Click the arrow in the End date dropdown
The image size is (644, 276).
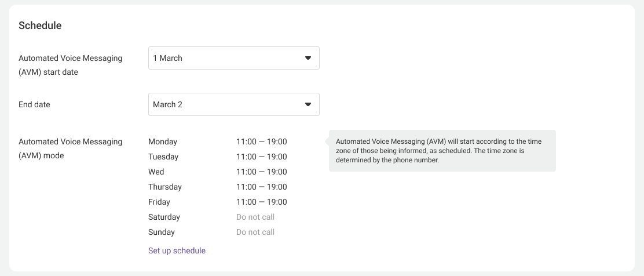pyautogui.click(x=308, y=104)
